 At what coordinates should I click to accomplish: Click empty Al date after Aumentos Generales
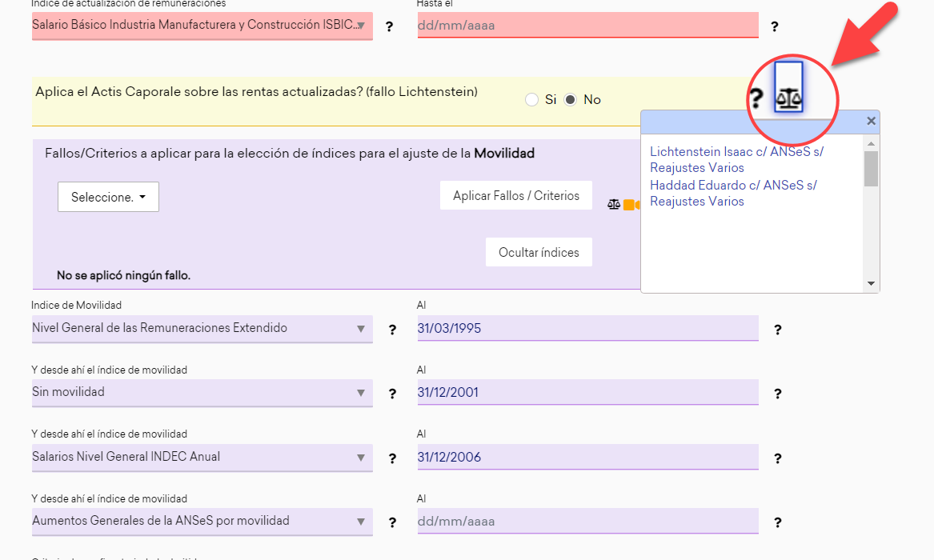tap(588, 522)
